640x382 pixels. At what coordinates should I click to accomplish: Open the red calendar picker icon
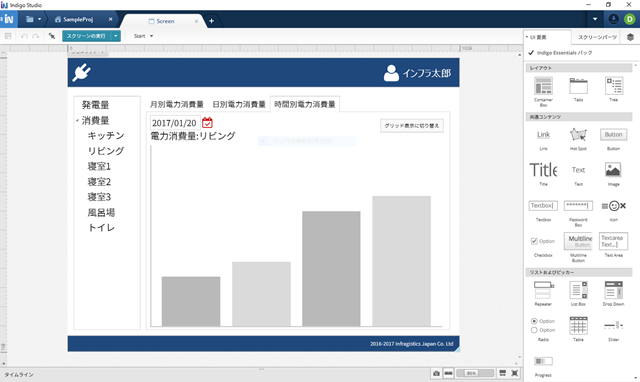tap(207, 122)
